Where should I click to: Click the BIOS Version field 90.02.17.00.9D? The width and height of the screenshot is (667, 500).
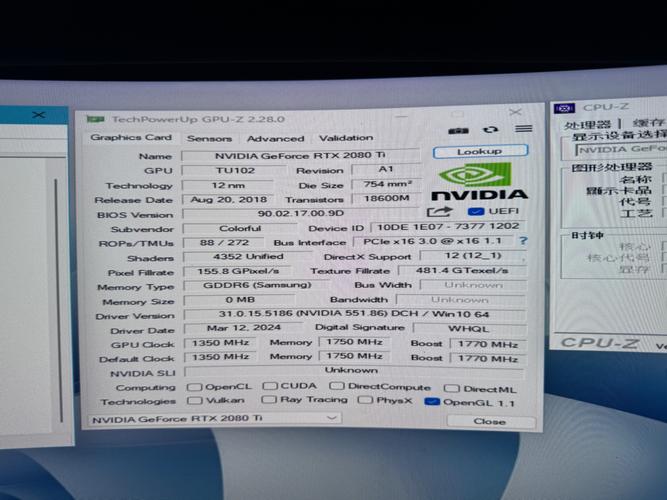click(301, 213)
